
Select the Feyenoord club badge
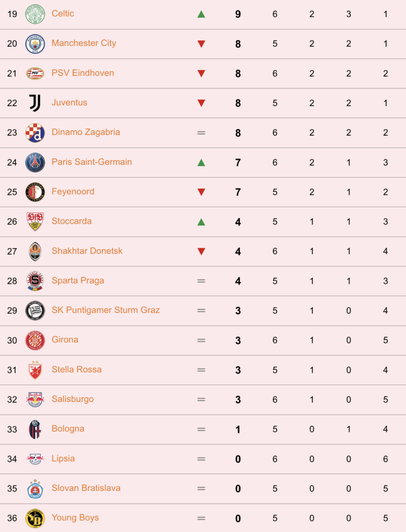[x=35, y=192]
